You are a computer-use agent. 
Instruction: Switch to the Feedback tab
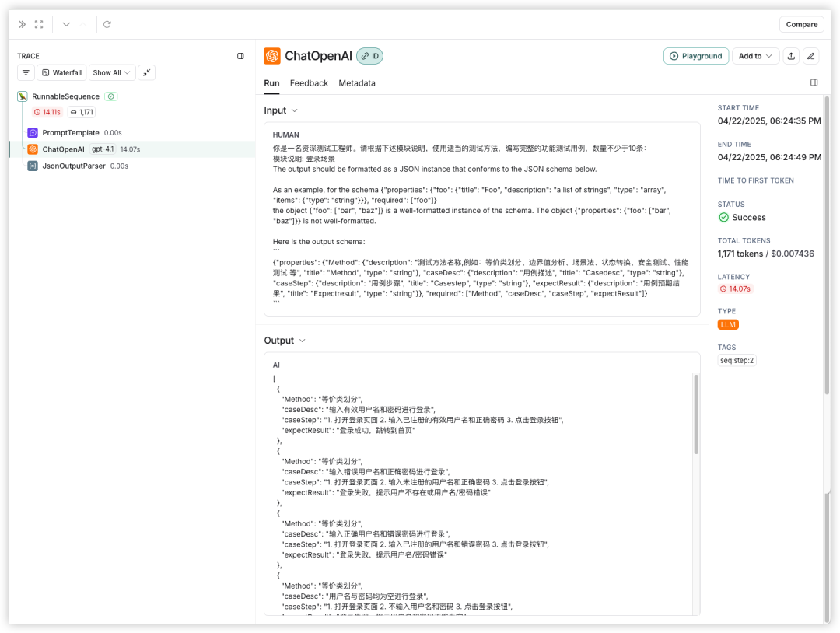[x=309, y=83]
